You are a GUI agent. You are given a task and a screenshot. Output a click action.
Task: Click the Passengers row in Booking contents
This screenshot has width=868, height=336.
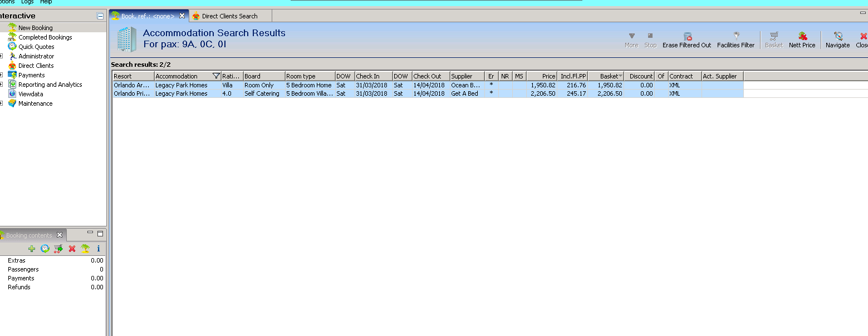(x=53, y=269)
